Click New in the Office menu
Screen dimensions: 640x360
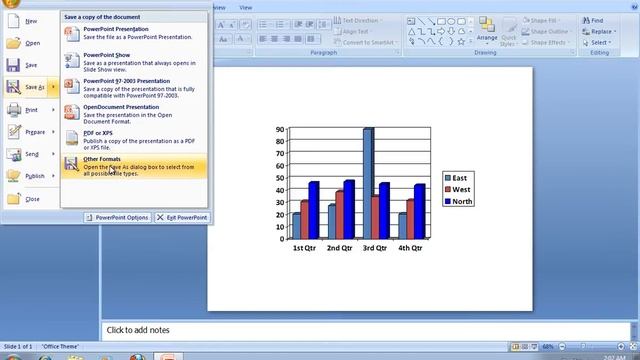(31, 21)
